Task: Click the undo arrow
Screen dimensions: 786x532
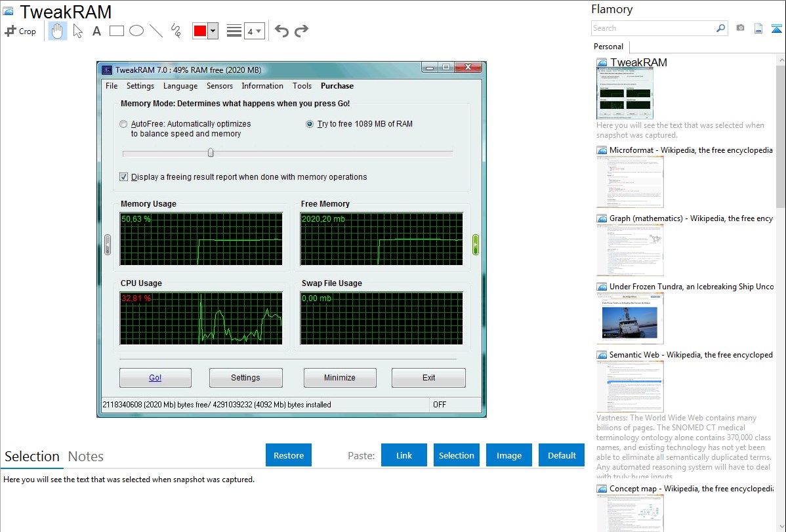Action: [281, 31]
